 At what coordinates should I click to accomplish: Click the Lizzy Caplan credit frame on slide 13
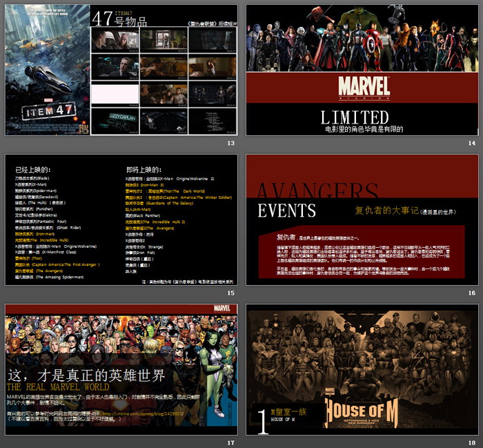coord(115,121)
